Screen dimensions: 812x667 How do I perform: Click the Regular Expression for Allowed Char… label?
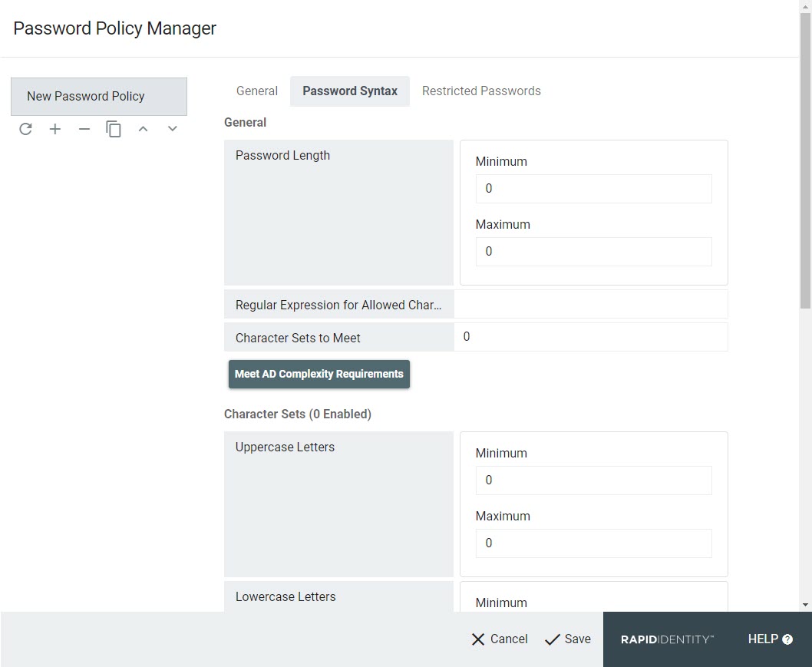[x=338, y=305]
